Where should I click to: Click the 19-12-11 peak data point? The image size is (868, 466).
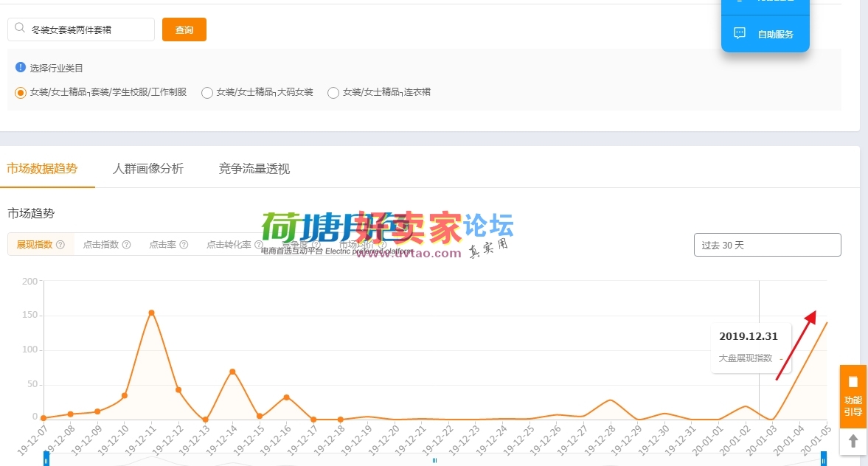tap(151, 313)
